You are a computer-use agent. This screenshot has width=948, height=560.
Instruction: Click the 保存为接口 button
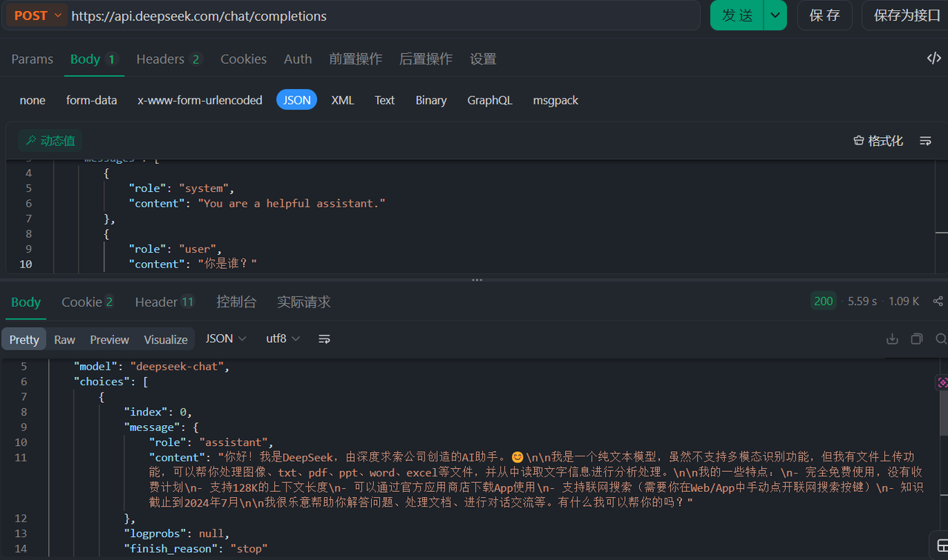tap(907, 16)
